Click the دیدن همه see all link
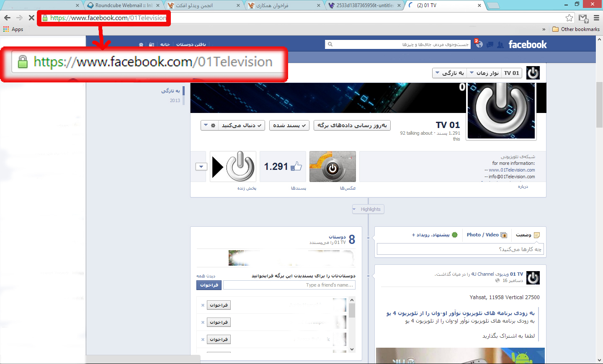The width and height of the screenshot is (603, 364). coord(206,276)
